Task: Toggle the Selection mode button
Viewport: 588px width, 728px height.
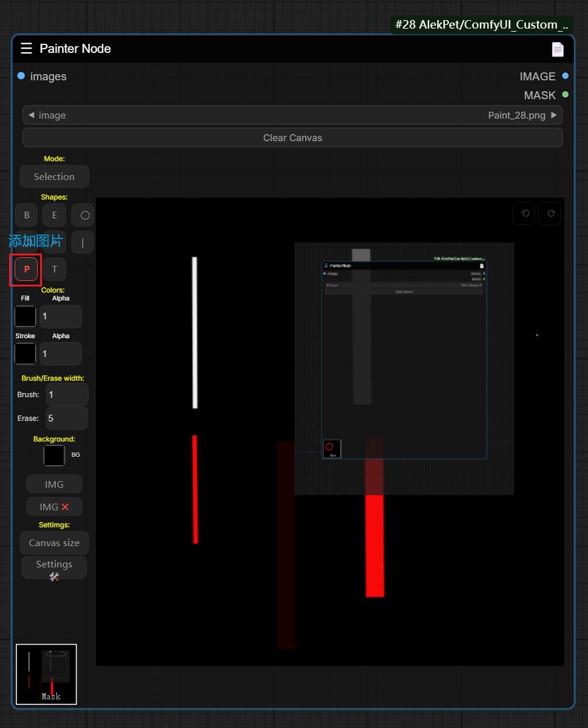Action: click(54, 176)
